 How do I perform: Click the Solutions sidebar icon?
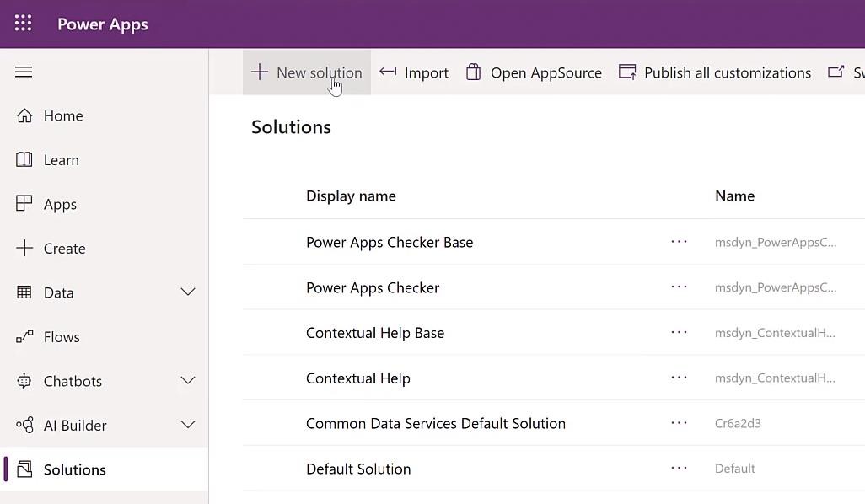tap(24, 469)
